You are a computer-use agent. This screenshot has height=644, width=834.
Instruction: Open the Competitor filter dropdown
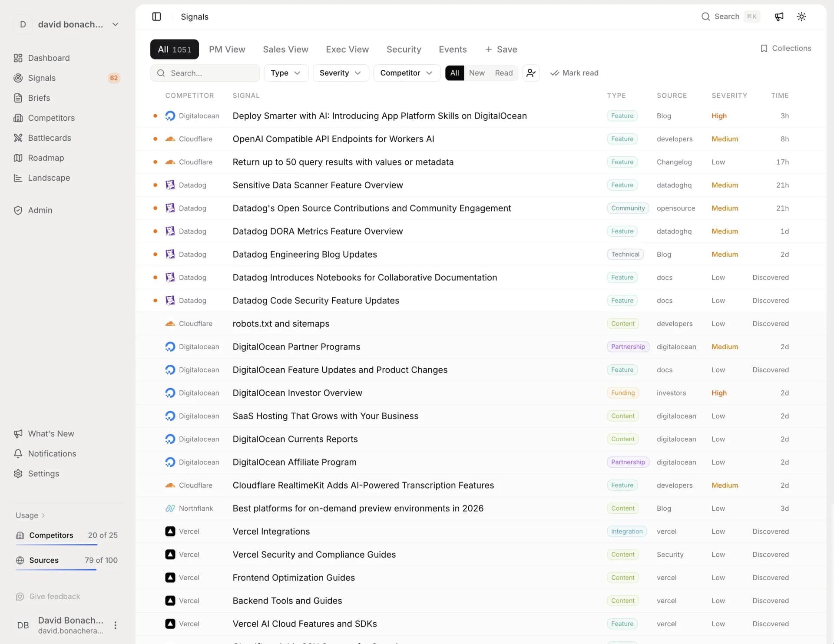[406, 73]
